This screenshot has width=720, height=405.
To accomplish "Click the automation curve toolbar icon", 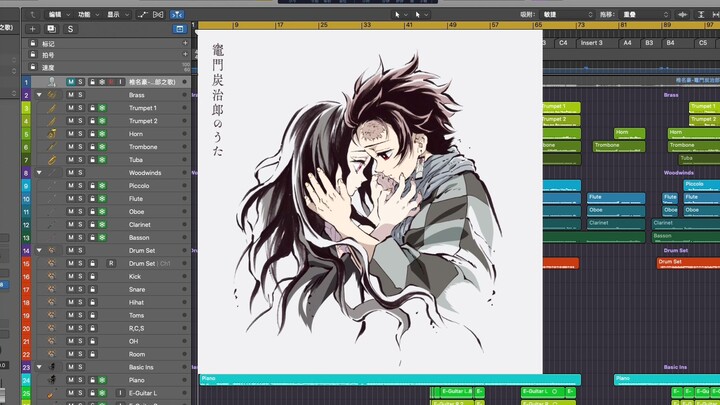I will tap(142, 15).
